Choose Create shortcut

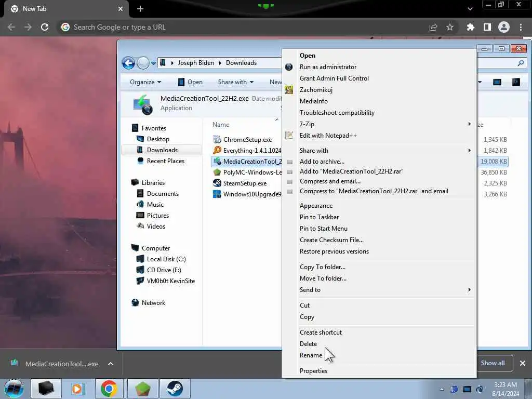pos(378,332)
